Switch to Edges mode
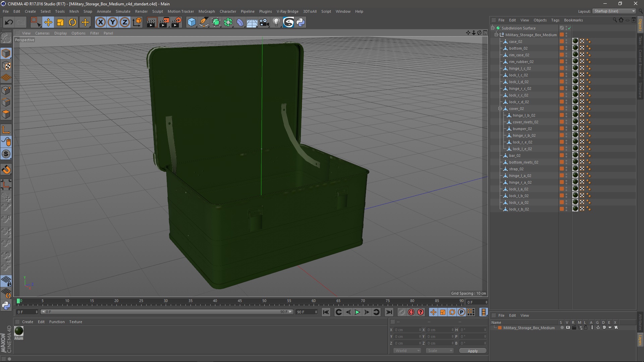Image resolution: width=644 pixels, height=362 pixels. (6, 102)
